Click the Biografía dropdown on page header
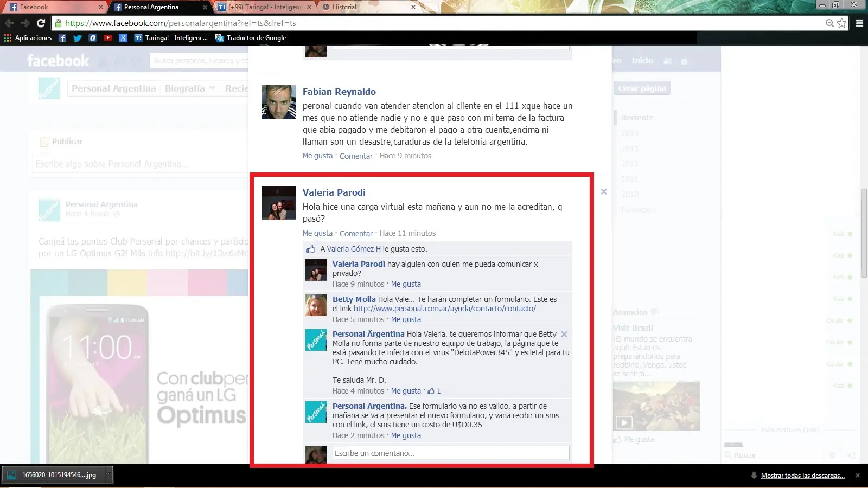The image size is (868, 488). 190,88
